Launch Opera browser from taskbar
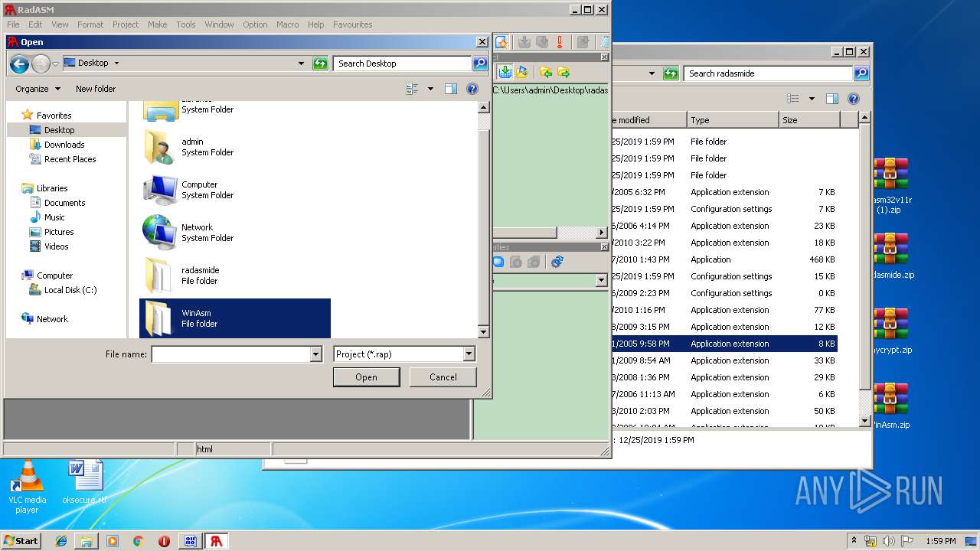 (x=164, y=541)
